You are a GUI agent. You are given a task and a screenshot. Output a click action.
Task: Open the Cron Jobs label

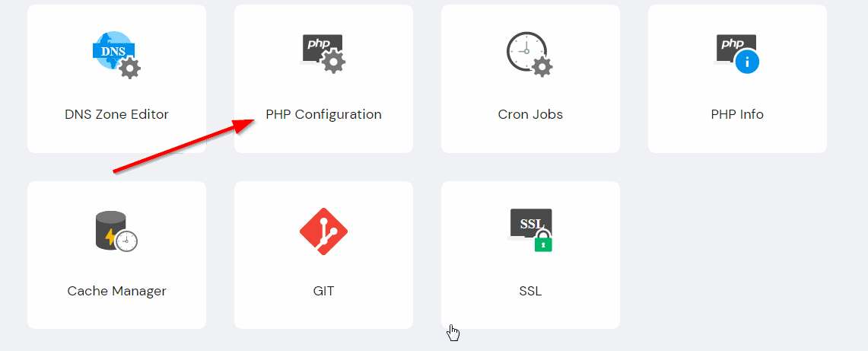(530, 115)
